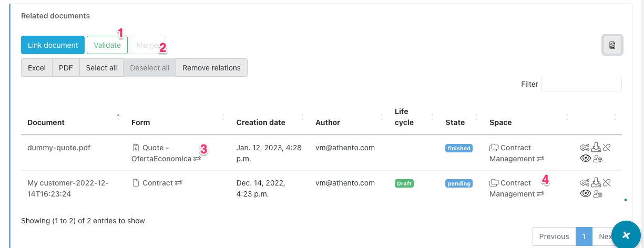Click swap arrows beside Quote - OfertaEconomica
Screen dimensions: 644x248
[197, 158]
